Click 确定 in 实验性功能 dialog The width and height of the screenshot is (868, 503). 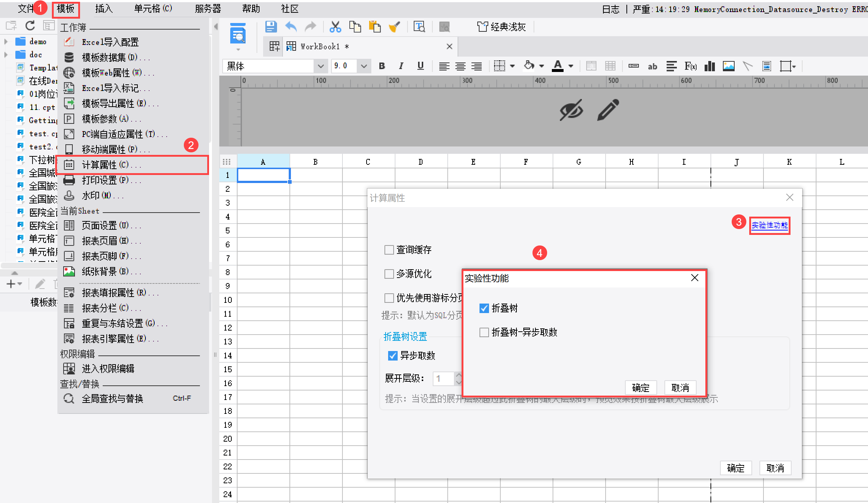click(640, 388)
